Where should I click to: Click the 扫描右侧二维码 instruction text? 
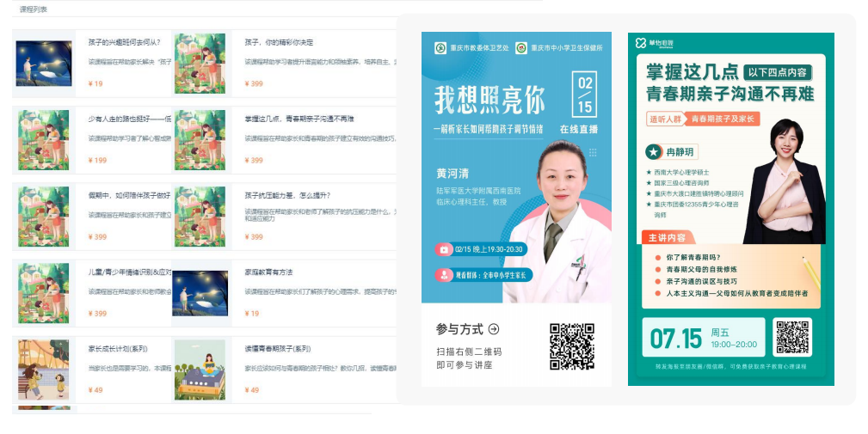coord(469,351)
